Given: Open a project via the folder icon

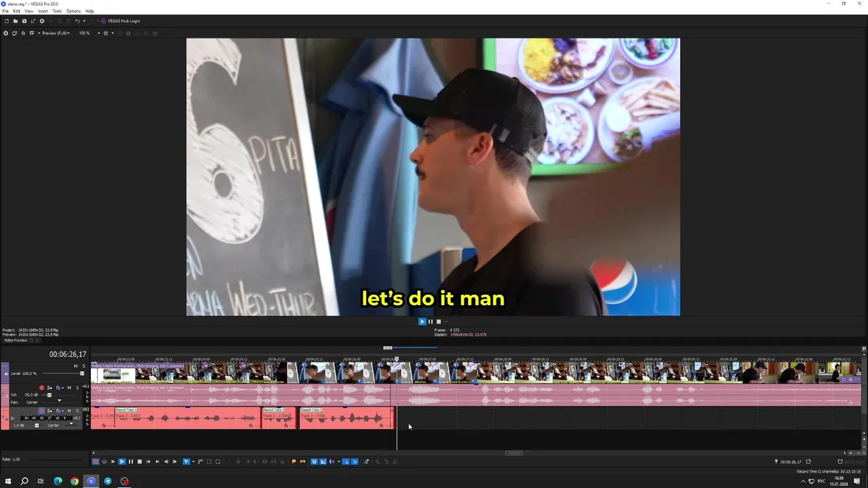Looking at the screenshot, I should 16,21.
